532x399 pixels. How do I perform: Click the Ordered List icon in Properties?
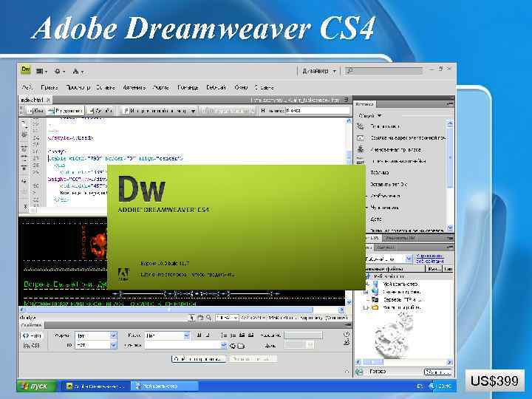(x=233, y=335)
